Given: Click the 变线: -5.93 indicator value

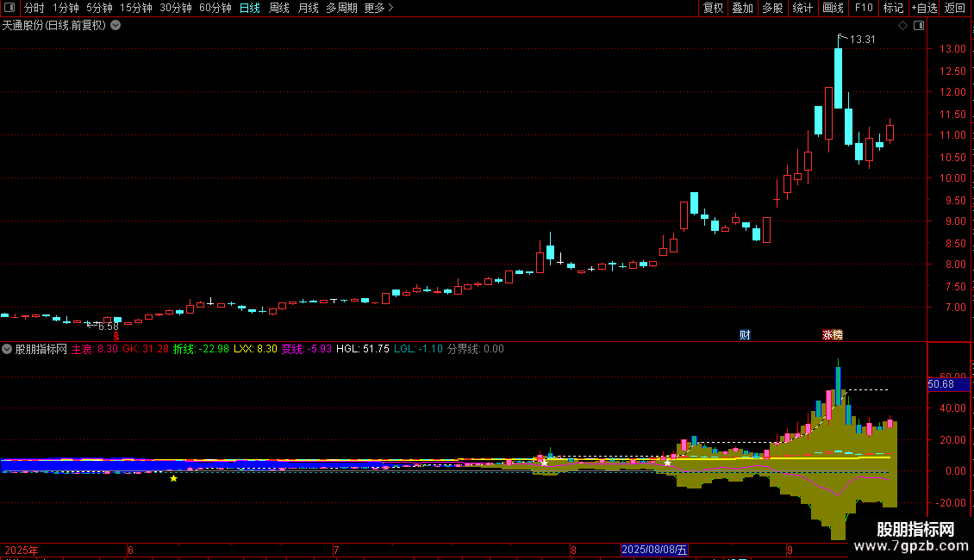Looking at the screenshot, I should coord(306,349).
